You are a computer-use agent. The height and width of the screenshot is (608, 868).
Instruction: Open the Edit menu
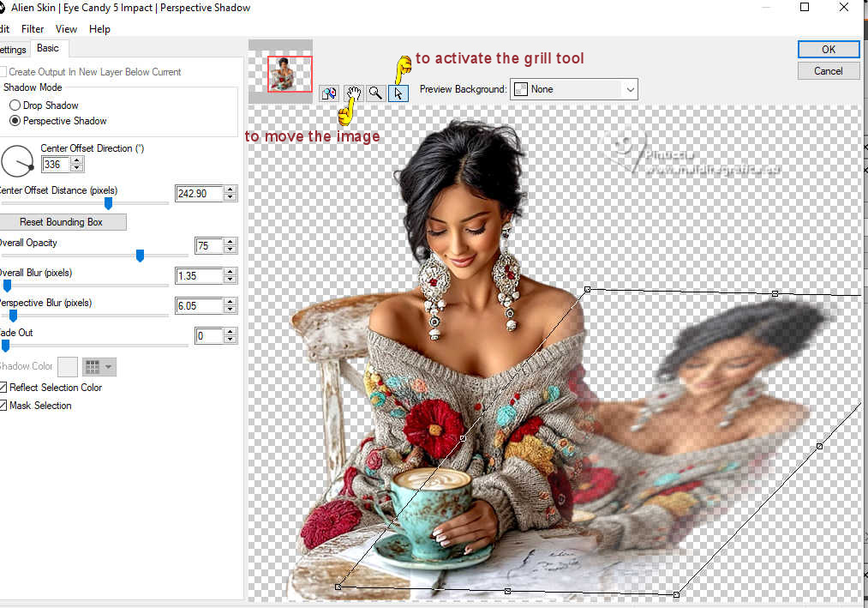pyautogui.click(x=4, y=29)
